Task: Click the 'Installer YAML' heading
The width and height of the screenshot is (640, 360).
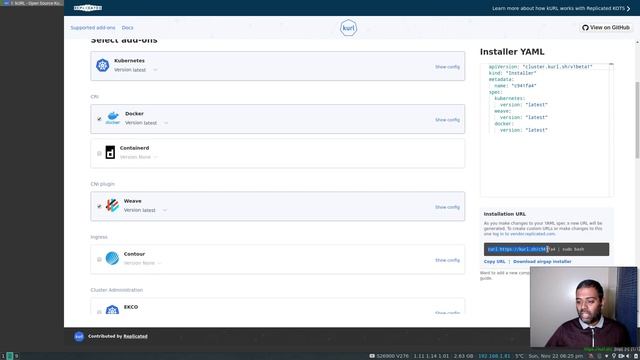Action: tap(512, 52)
